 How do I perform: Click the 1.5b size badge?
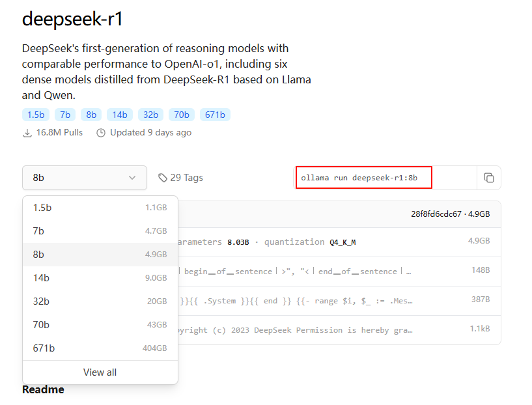(35, 115)
